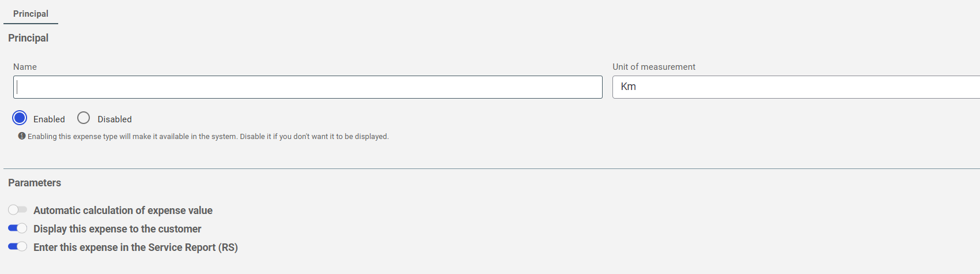Click the Principal section heading
The width and height of the screenshot is (980, 274).
pyautogui.click(x=28, y=38)
